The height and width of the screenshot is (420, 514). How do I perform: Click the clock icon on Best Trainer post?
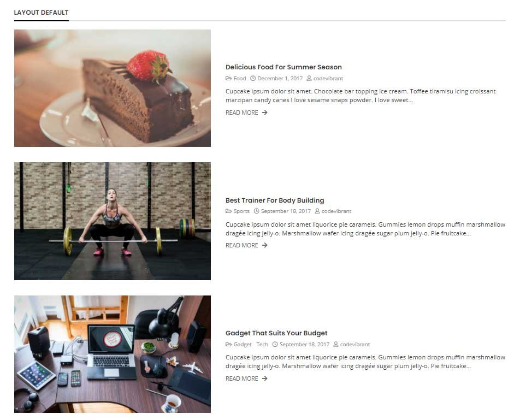pos(256,211)
